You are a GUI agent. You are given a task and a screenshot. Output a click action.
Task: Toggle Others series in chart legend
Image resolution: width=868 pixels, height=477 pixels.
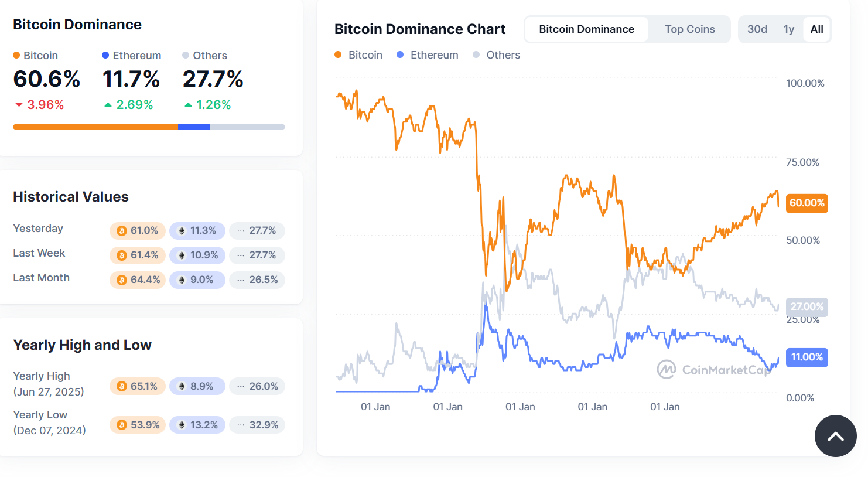click(x=497, y=55)
